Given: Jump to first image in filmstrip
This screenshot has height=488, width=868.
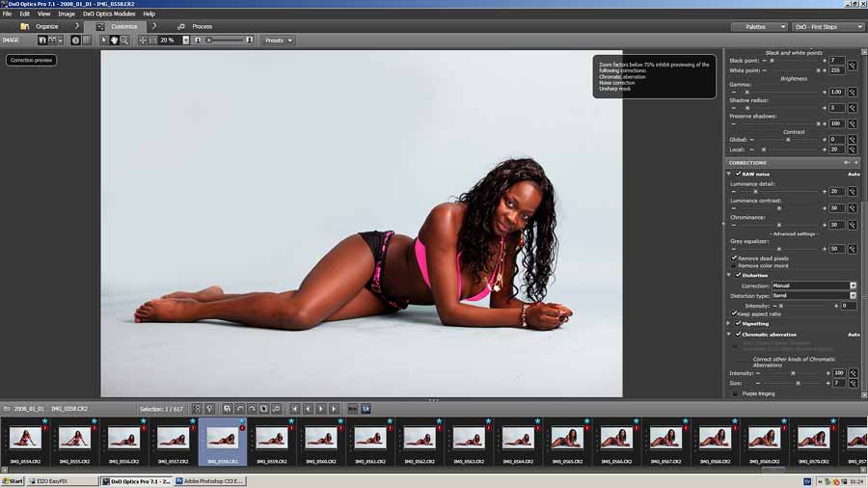Looking at the screenshot, I should pyautogui.click(x=295, y=409).
